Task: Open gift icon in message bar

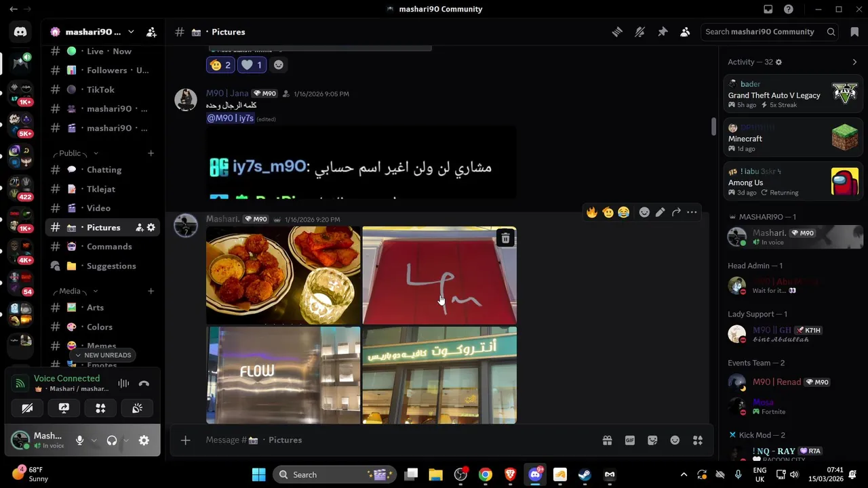Action: click(x=607, y=441)
